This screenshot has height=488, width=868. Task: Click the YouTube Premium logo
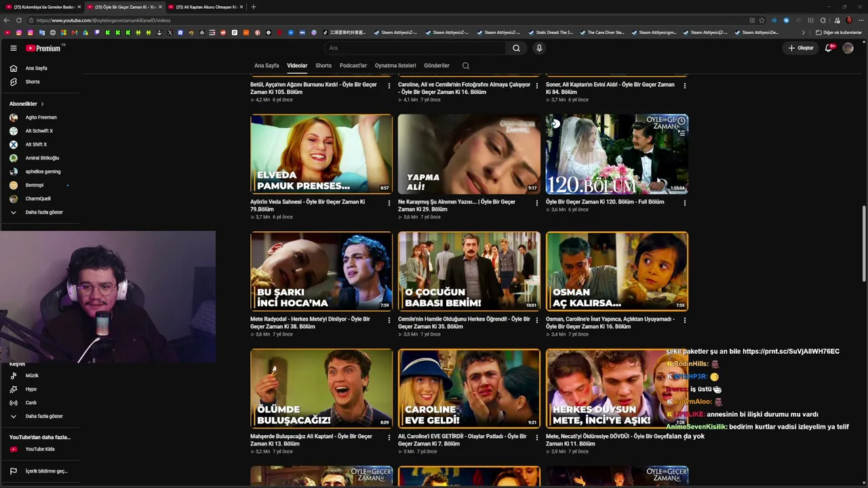click(43, 48)
